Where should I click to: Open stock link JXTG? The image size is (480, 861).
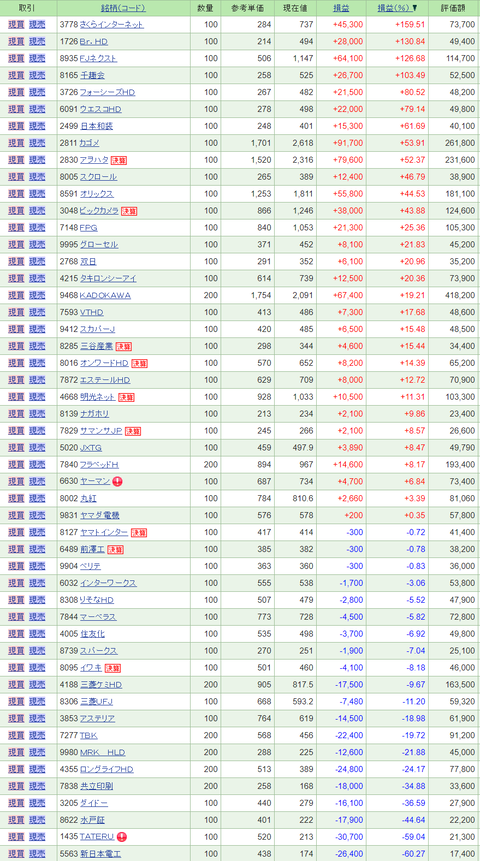(x=91, y=448)
